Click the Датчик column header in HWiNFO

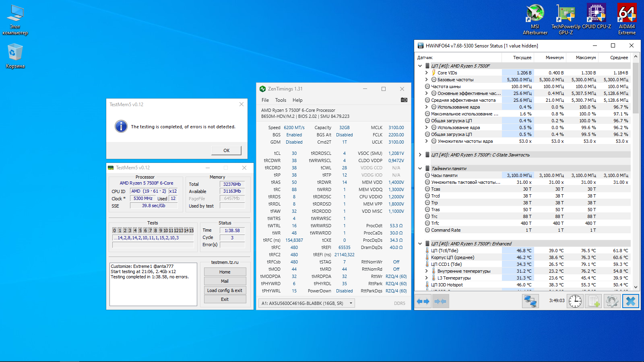tap(458, 58)
